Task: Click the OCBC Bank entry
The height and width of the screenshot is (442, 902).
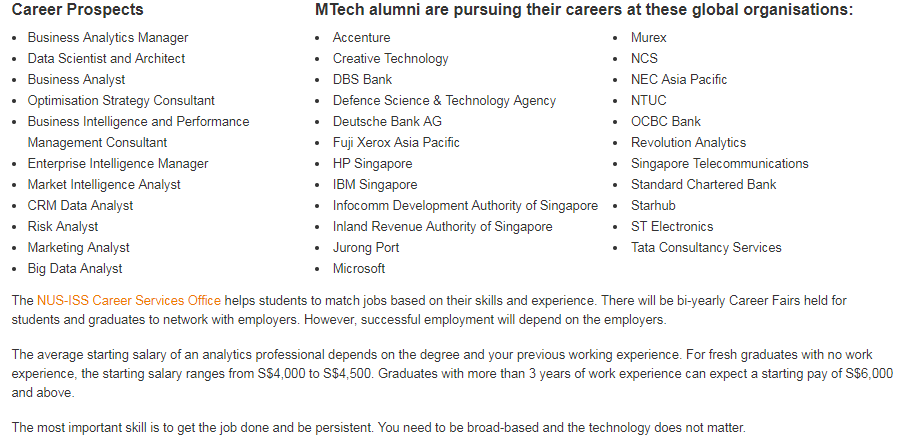Action: pos(666,121)
